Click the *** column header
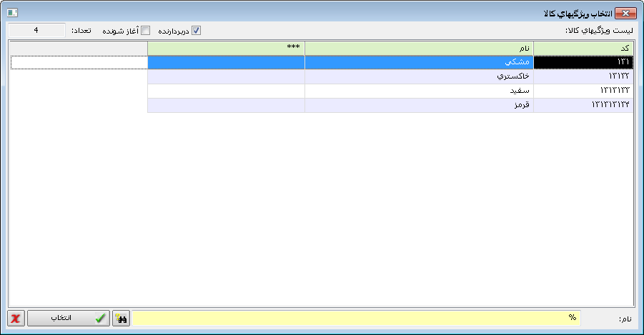Screen dimensions: 644x335 tap(226, 47)
